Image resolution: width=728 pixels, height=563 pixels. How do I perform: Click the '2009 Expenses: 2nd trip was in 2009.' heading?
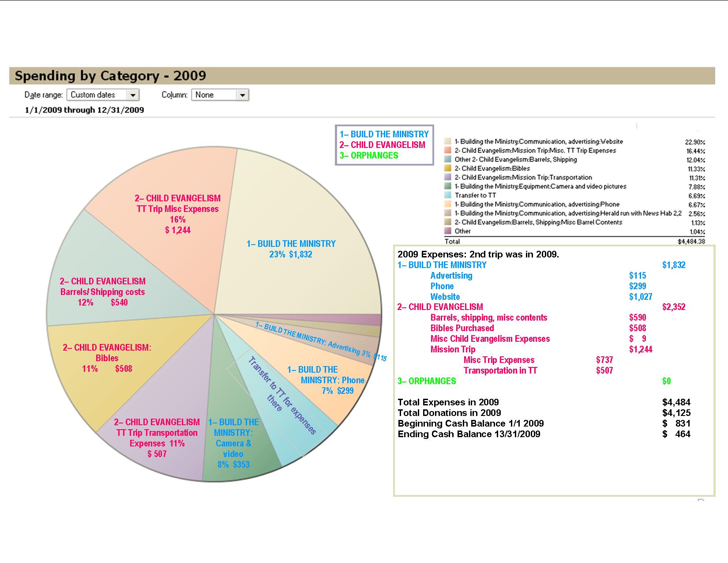[478, 254]
